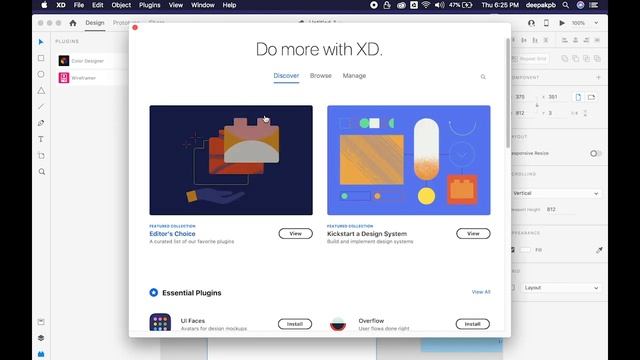
Task: Select the Polygon triangle tool
Action: pyautogui.click(x=41, y=91)
